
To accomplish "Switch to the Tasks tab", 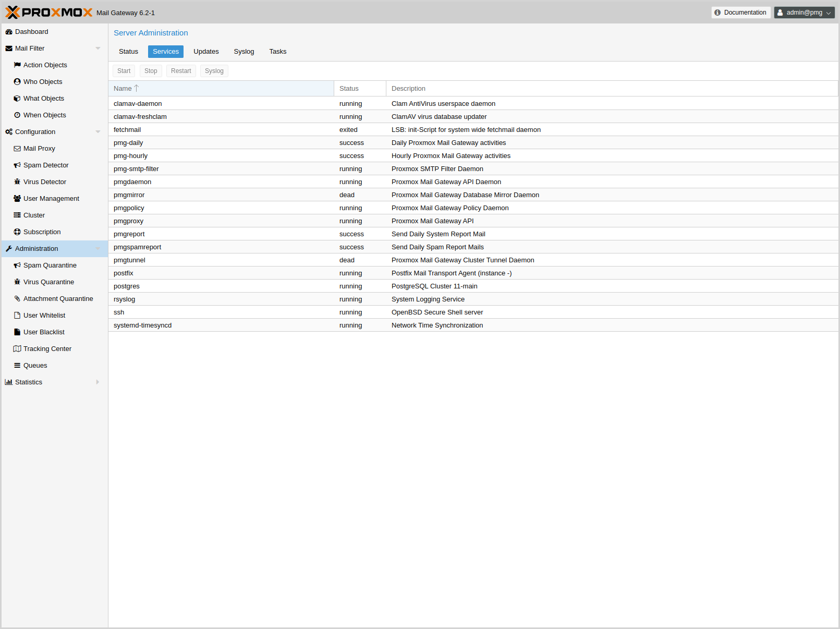I will pos(277,52).
